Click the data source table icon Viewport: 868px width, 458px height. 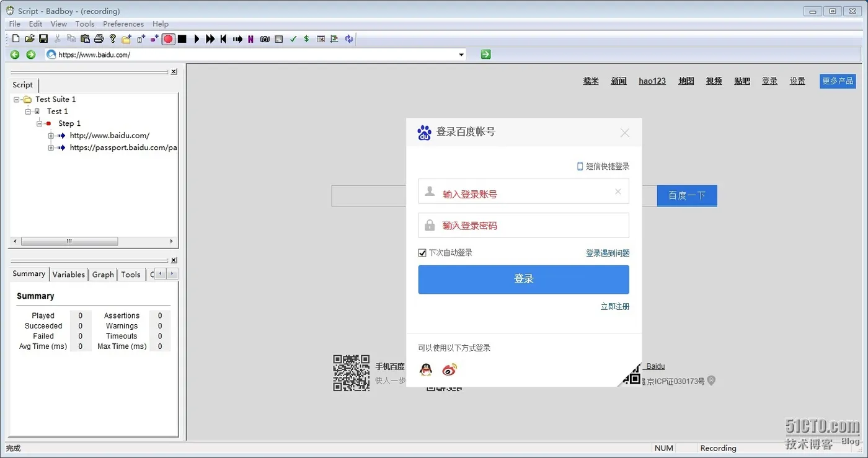(321, 39)
